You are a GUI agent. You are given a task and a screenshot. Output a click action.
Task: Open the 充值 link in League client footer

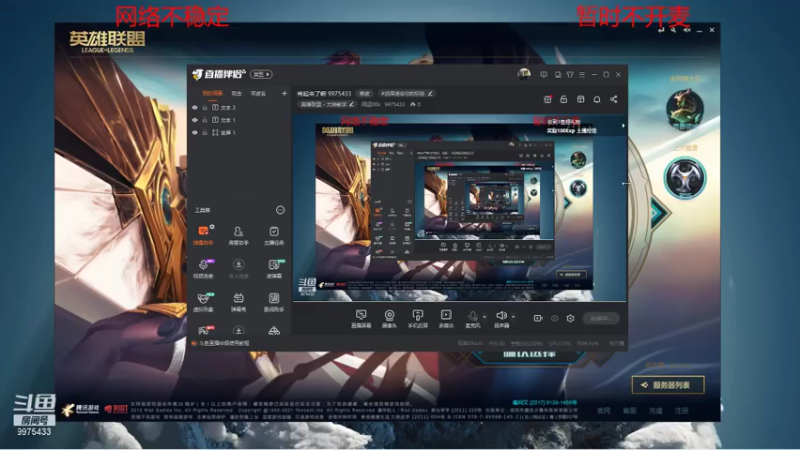point(655,411)
